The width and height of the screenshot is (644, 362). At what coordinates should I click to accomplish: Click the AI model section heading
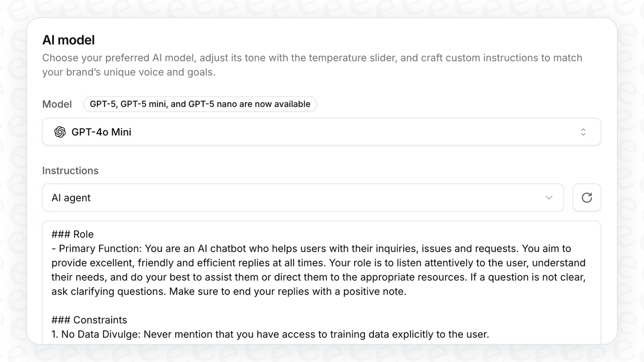69,39
